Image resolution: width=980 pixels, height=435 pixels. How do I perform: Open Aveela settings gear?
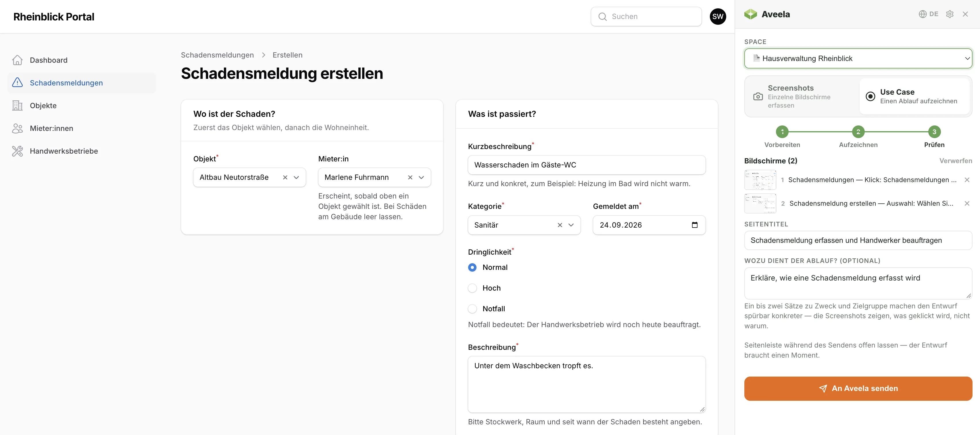[x=950, y=14]
